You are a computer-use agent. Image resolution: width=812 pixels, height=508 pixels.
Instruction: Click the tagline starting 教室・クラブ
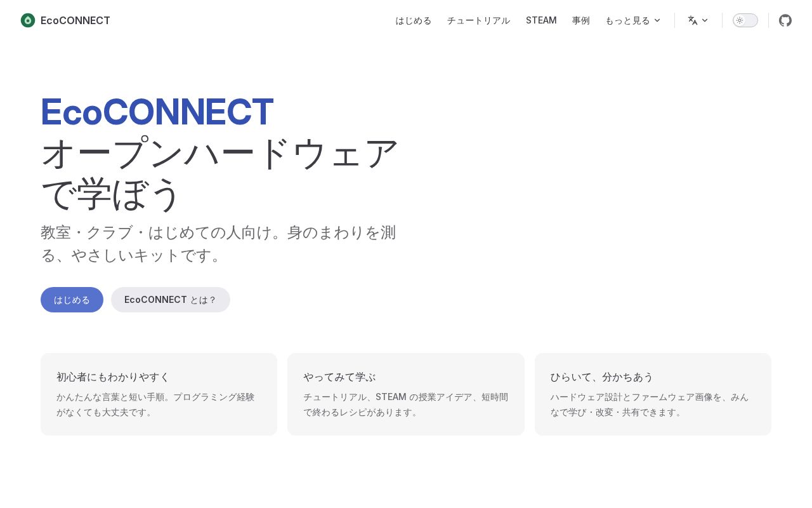(x=219, y=244)
